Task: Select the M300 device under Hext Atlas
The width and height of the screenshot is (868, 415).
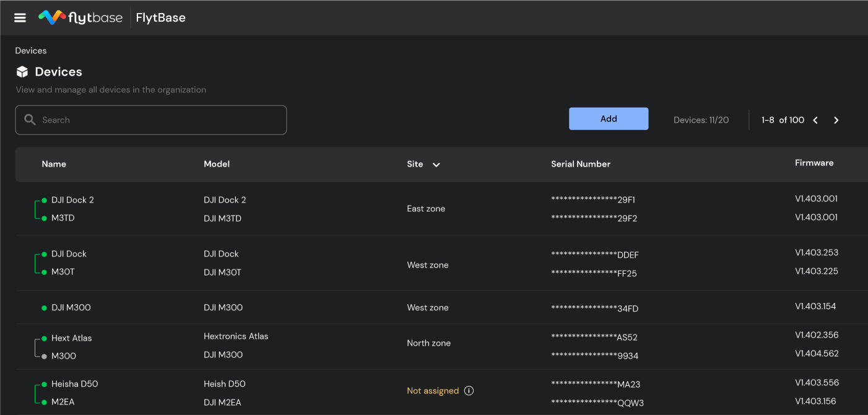Action: click(64, 356)
